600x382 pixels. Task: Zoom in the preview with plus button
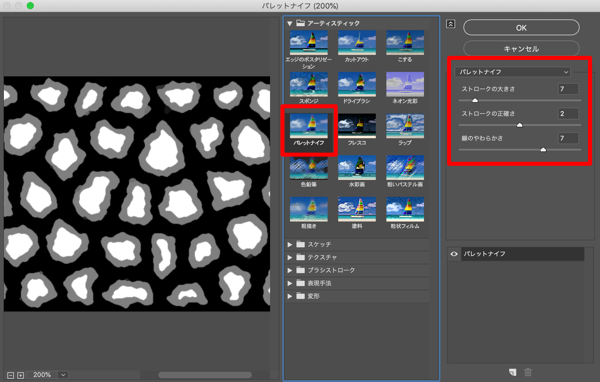[x=21, y=375]
